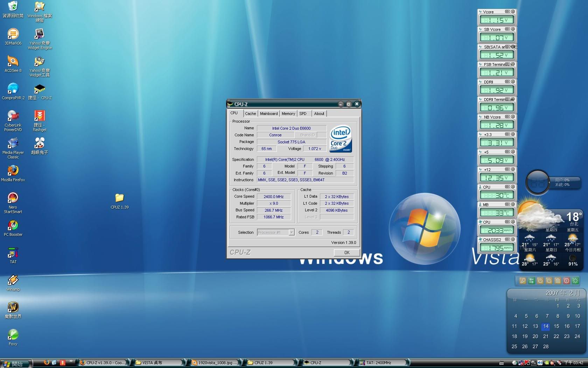
Task: Select the CPU-Z shortcut desktop icon
Action: tap(40, 91)
